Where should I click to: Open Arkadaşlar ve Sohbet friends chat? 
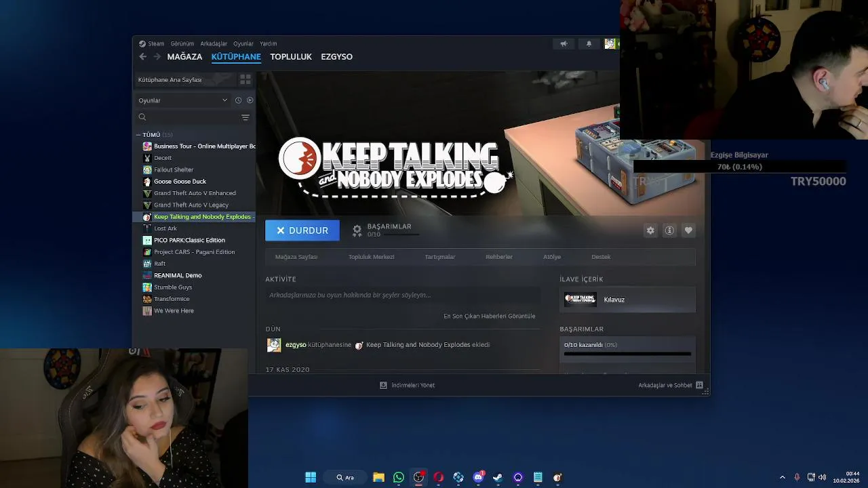671,385
